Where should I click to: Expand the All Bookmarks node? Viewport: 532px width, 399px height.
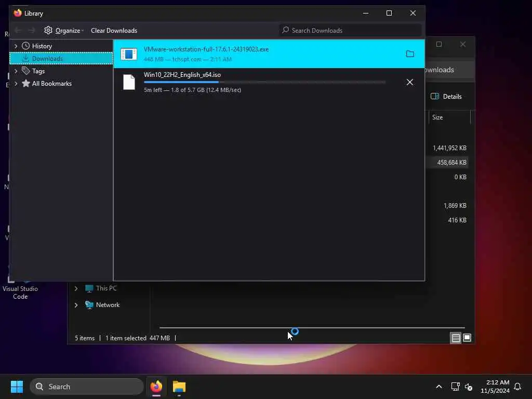click(16, 84)
